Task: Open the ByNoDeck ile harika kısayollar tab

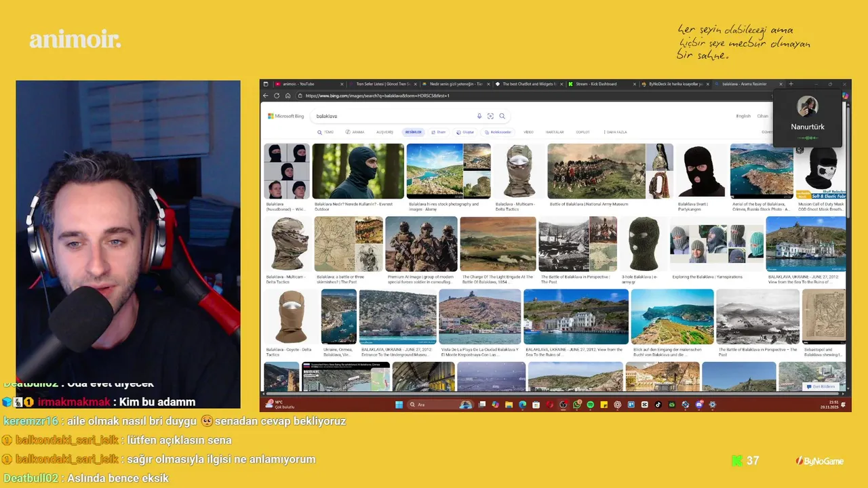Action: (675, 84)
